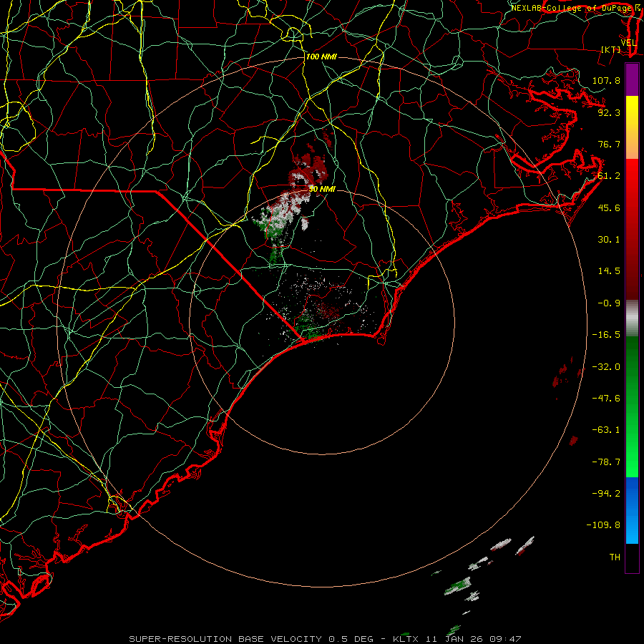Click the dark red outbound echo near 50 NMI label
644x644 pixels.
309,167
